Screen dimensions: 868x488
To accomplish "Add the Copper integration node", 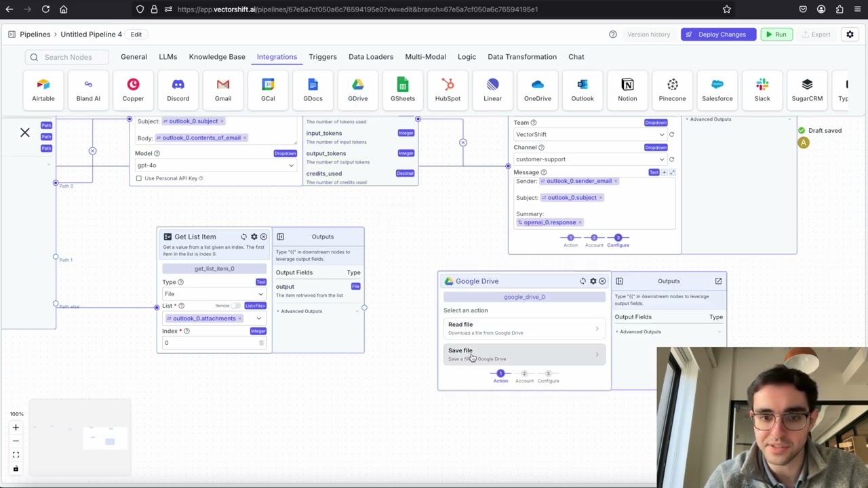I will point(133,91).
